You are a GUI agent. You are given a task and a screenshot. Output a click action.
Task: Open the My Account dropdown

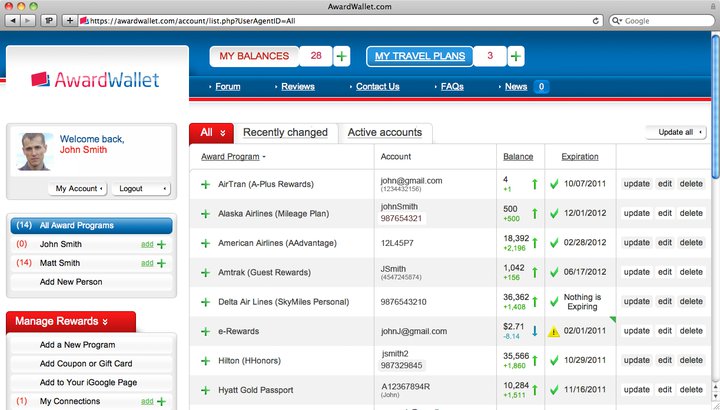point(78,188)
